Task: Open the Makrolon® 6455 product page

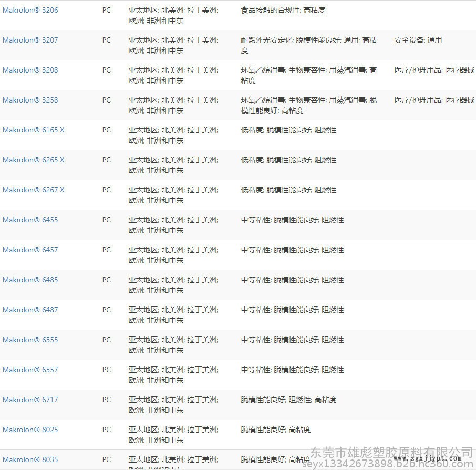Action: (x=30, y=220)
